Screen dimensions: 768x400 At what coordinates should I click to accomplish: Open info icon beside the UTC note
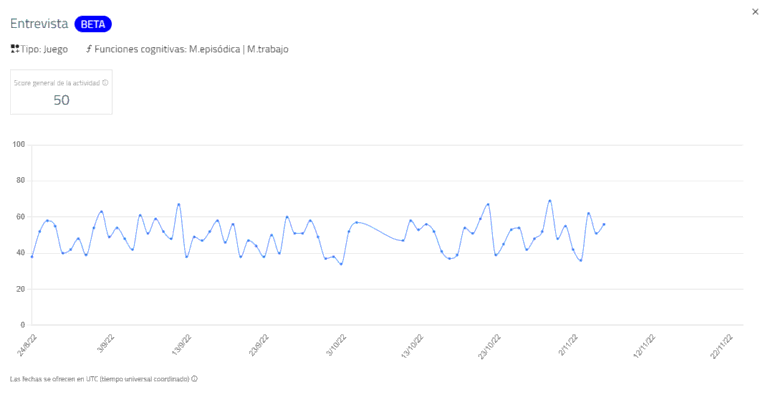click(194, 379)
